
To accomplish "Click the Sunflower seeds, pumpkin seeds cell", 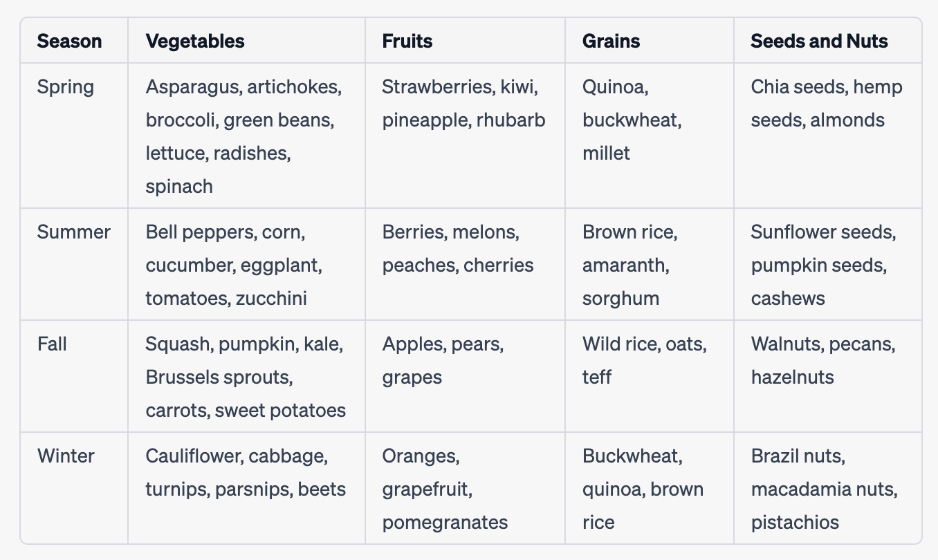I will tap(823, 265).
